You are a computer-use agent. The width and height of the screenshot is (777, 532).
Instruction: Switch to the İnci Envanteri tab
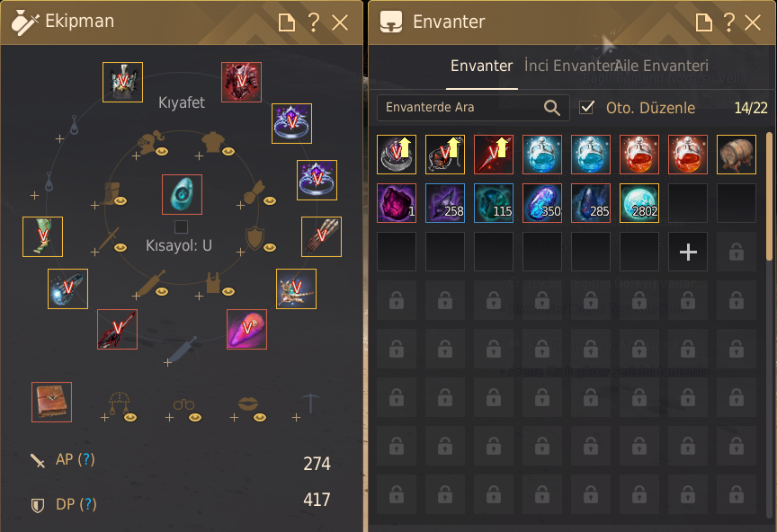(569, 66)
